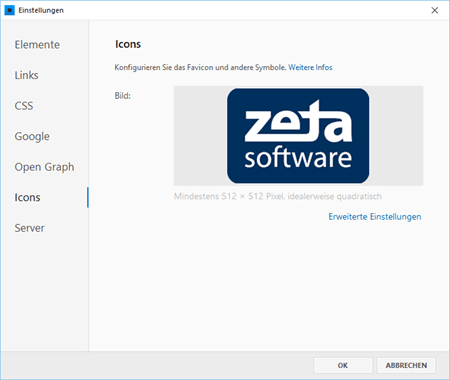Show the Server settings section
This screenshot has width=450, height=380.
pos(29,228)
